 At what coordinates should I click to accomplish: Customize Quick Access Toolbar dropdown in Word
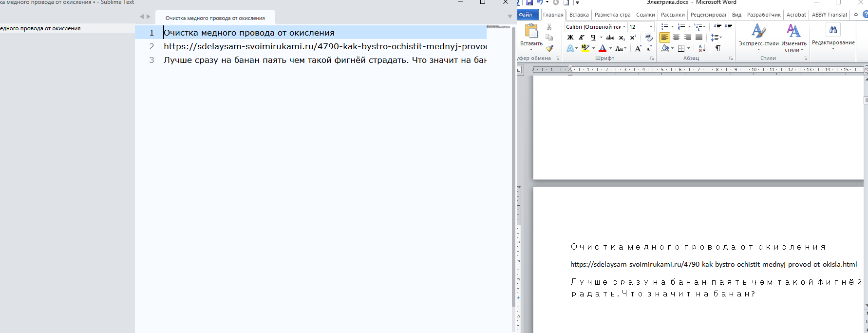(x=577, y=3)
